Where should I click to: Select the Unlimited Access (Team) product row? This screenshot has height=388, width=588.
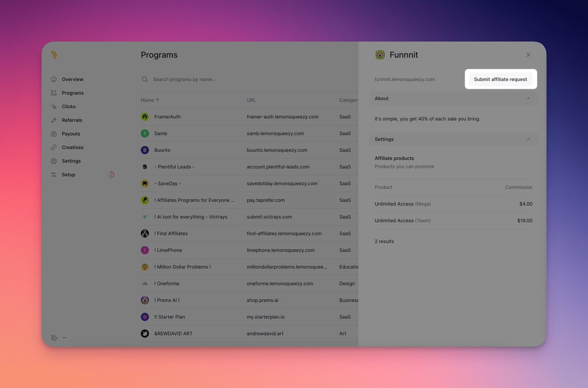pos(453,221)
